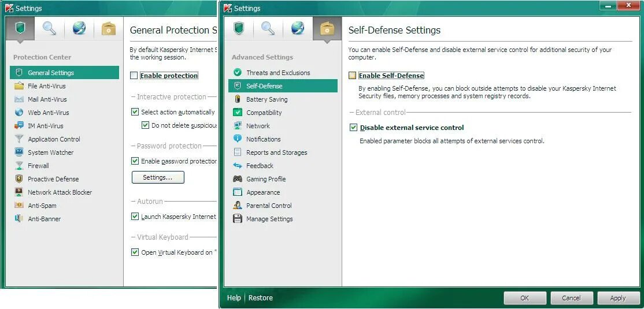The image size is (644, 309).
Task: Switch to shield tab in right Settings window
Action: tap(239, 29)
